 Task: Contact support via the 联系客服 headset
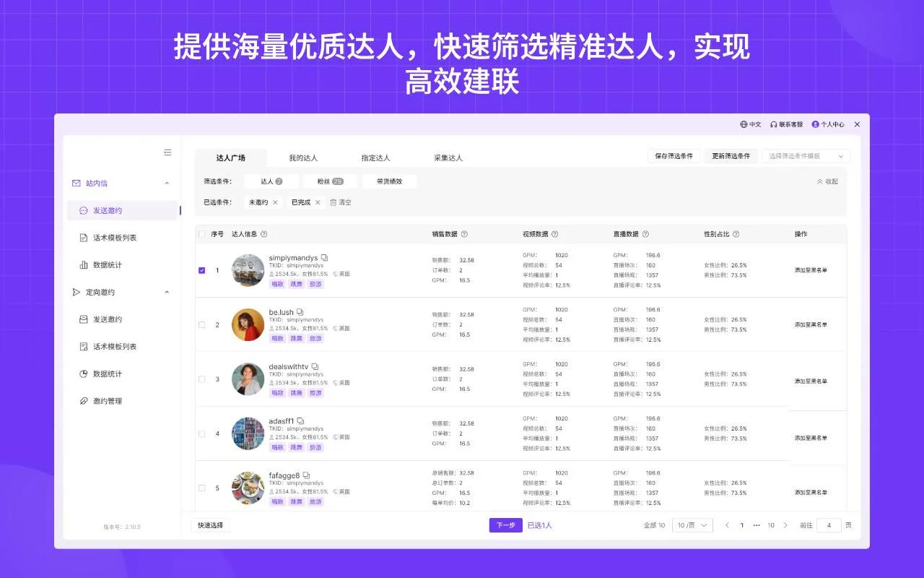tap(774, 124)
